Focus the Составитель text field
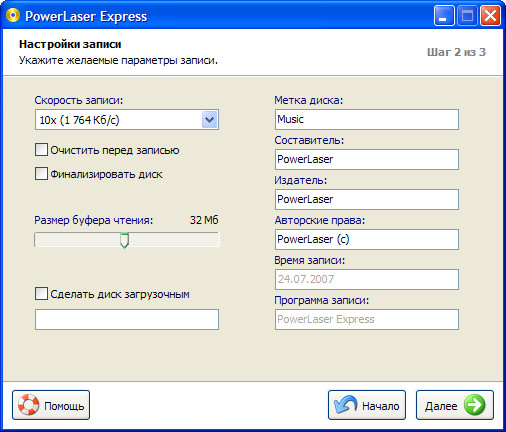Viewport: 506px width, 432px height. (x=367, y=159)
